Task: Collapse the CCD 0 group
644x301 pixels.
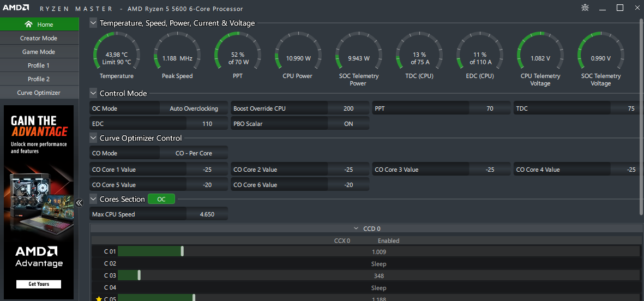Action: [x=356, y=228]
